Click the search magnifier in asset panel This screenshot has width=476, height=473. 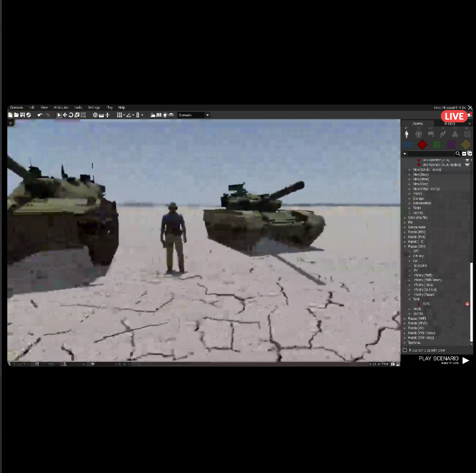(x=458, y=154)
